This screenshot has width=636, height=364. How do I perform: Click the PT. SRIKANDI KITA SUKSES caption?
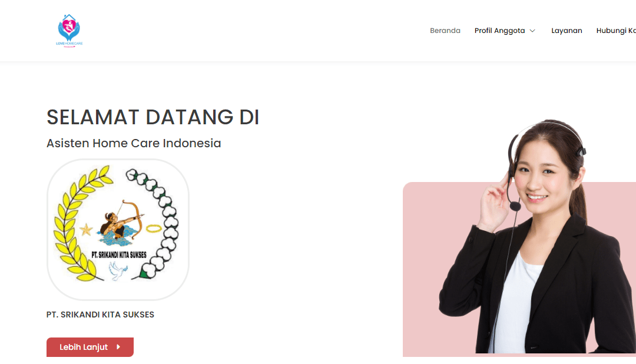[x=100, y=315]
